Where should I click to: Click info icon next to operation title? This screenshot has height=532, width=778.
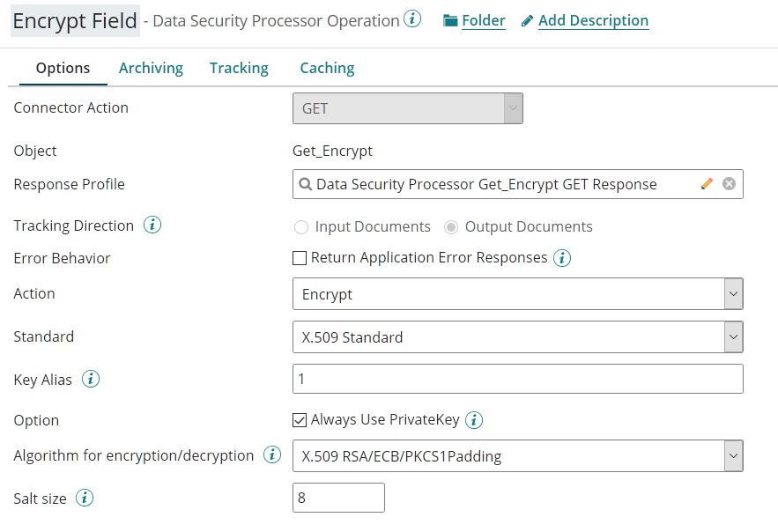click(x=412, y=19)
